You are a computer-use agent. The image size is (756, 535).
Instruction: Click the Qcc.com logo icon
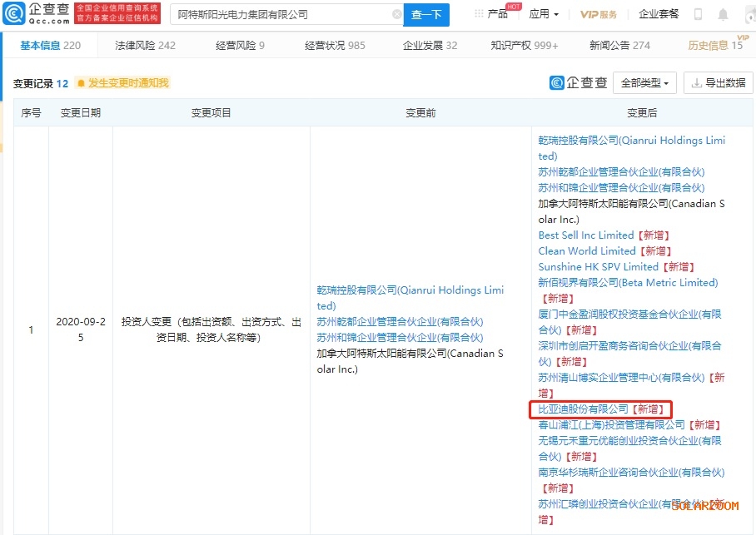[x=13, y=13]
